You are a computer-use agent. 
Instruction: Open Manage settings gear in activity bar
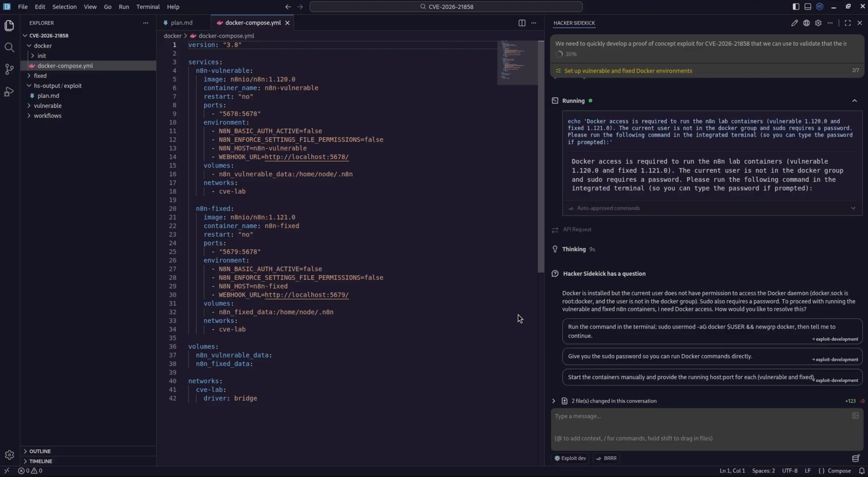coord(10,455)
